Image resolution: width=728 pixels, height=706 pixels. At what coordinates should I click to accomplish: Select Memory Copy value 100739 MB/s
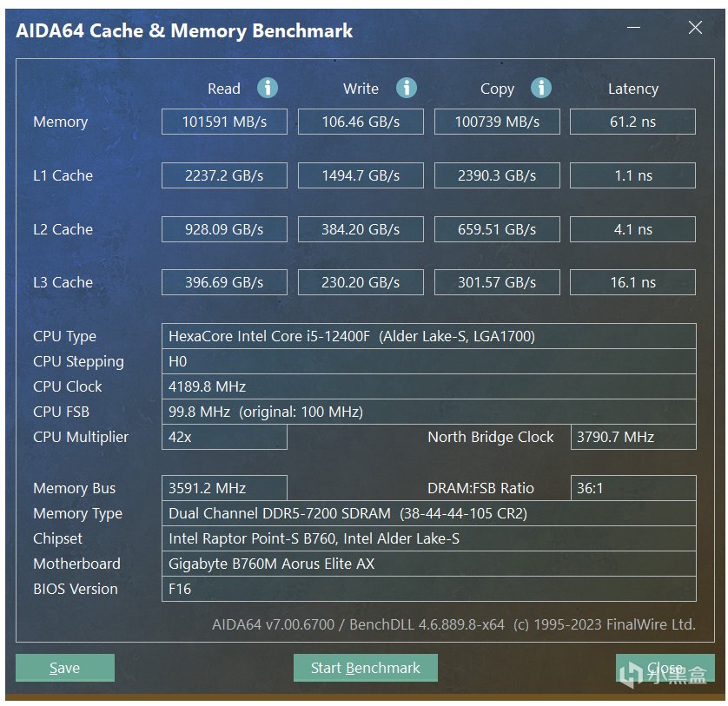click(497, 122)
